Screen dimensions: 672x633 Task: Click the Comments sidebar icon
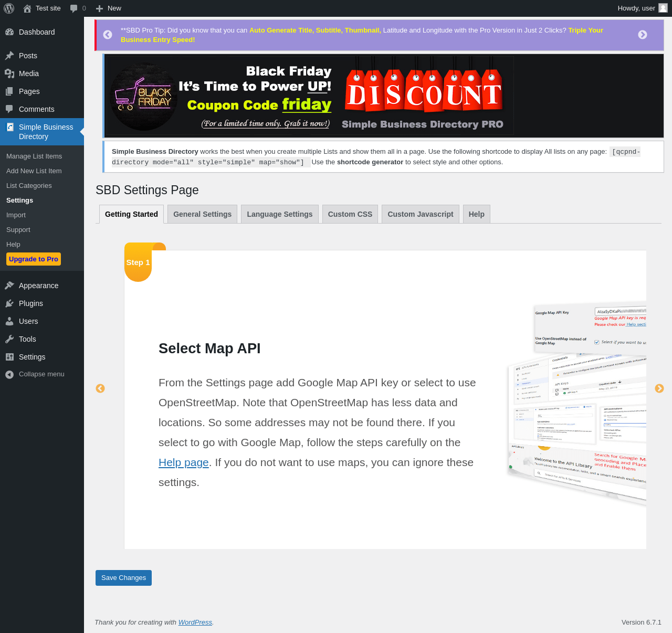tap(9, 109)
